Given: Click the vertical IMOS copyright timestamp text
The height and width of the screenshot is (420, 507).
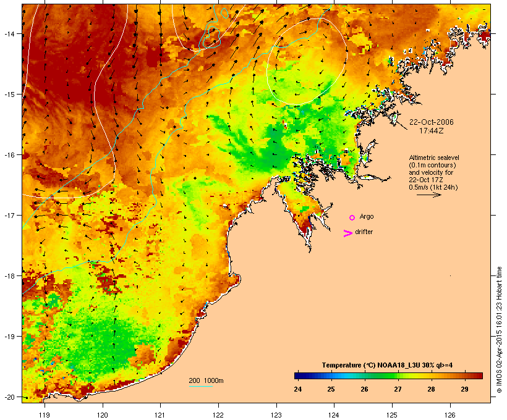Looking at the screenshot, I should click(499, 330).
